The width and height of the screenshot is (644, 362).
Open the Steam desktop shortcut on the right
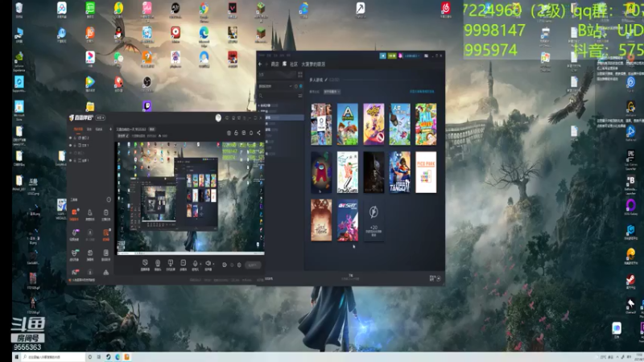(630, 282)
